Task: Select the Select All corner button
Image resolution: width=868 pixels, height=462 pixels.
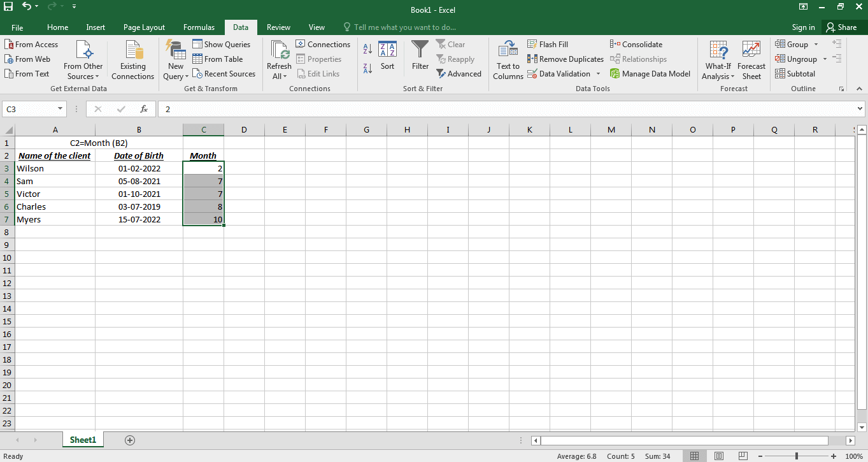Action: [7, 130]
